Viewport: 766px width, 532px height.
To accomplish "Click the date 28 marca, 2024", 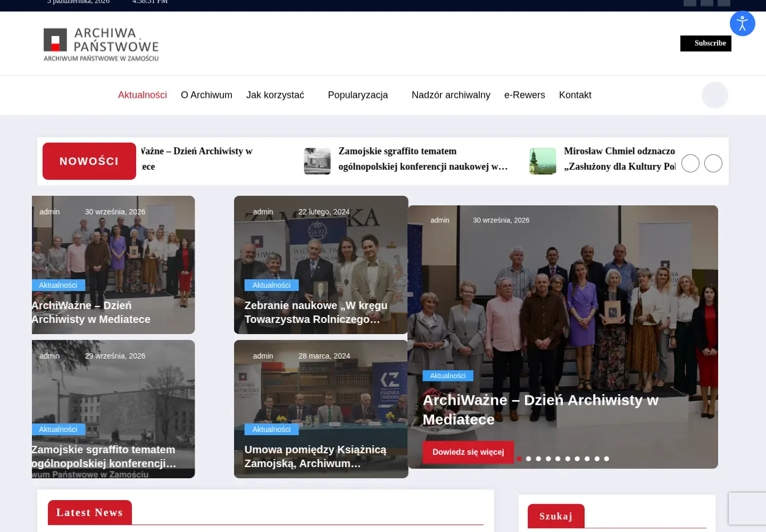I will click(x=324, y=356).
